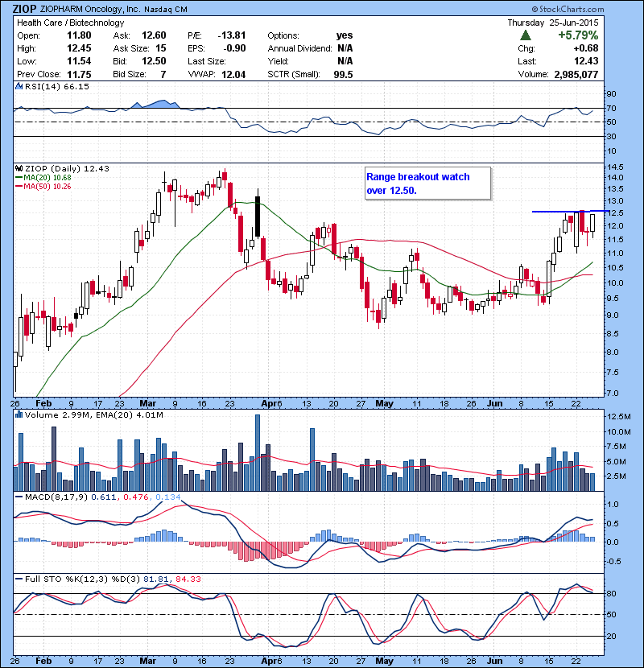
Task: Click the green up-arrow change indicator
Action: 526,35
